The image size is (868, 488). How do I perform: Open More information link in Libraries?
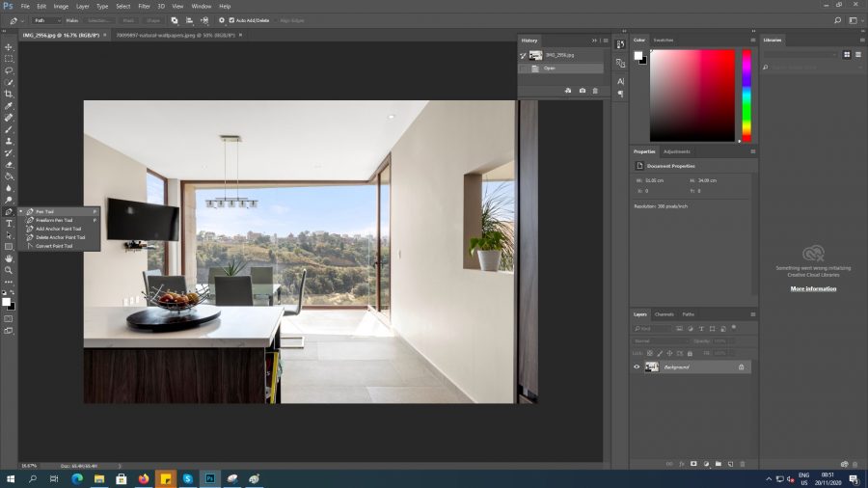tap(813, 288)
